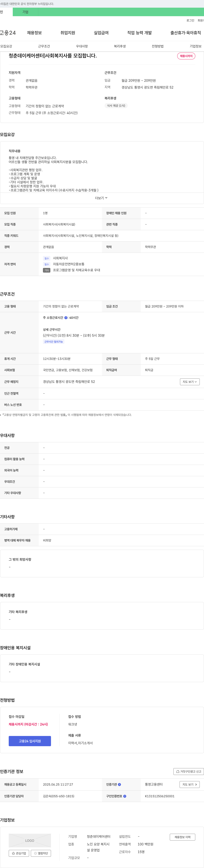Click the company LOGO placeholder image
Viewport: 204px width, 868px height.
pos(30,840)
